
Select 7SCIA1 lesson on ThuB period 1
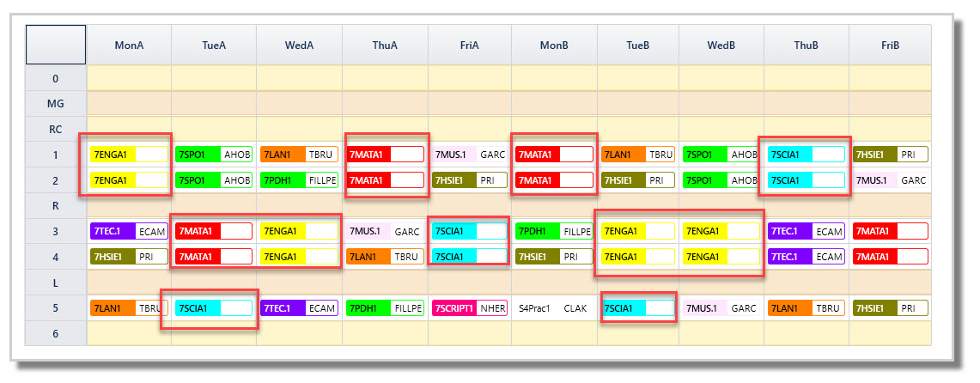[x=807, y=155]
